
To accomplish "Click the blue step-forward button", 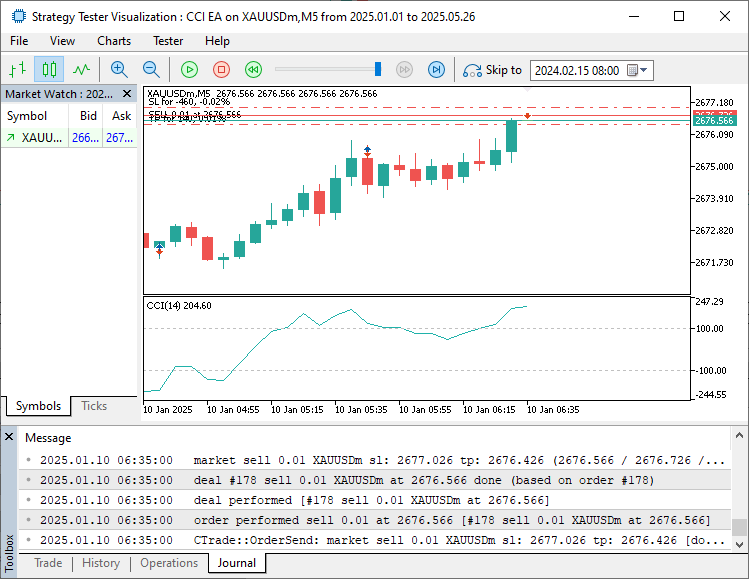I will (x=436, y=69).
